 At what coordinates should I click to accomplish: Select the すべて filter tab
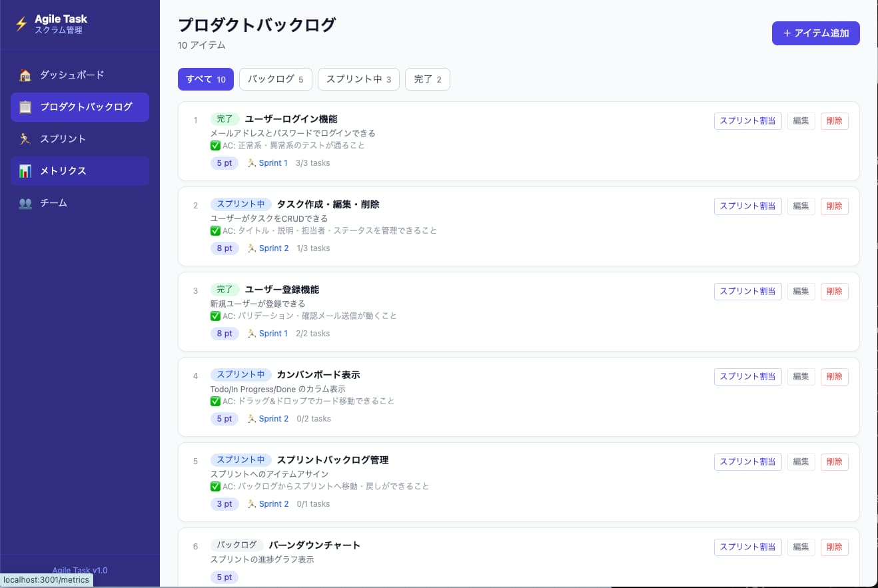(205, 79)
